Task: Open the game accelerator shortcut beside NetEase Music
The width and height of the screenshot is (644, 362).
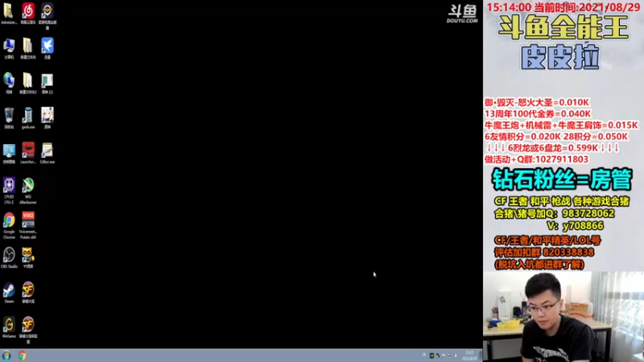Action: [x=47, y=16]
